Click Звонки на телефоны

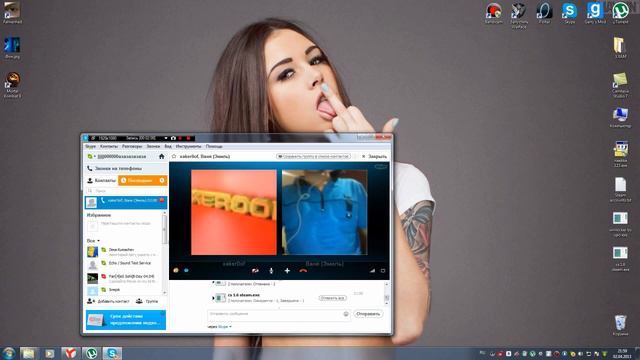click(126, 168)
